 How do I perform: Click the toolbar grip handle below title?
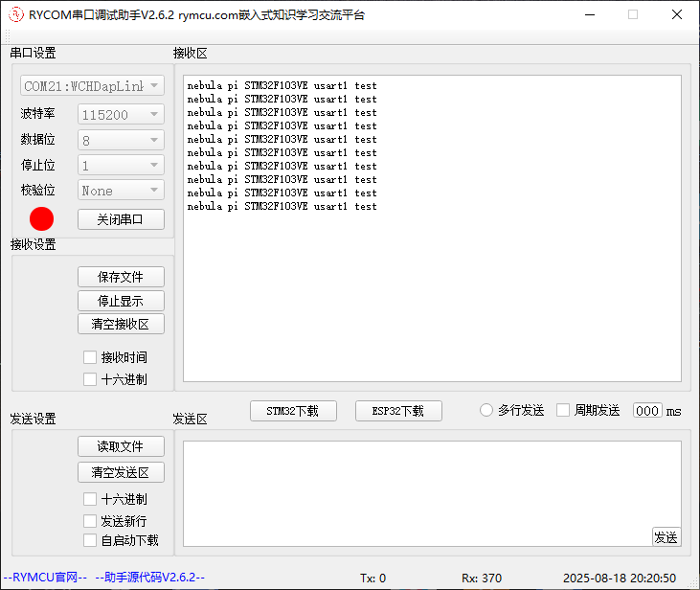click(7, 36)
